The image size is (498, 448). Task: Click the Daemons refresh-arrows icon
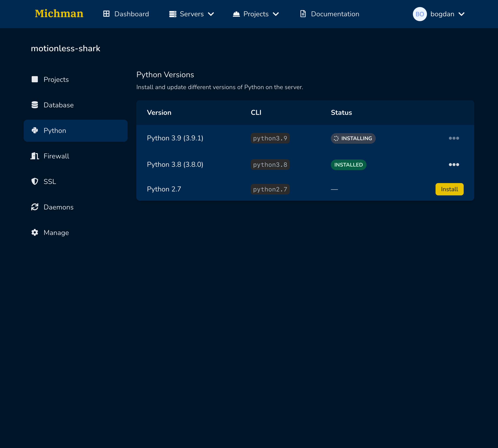35,207
